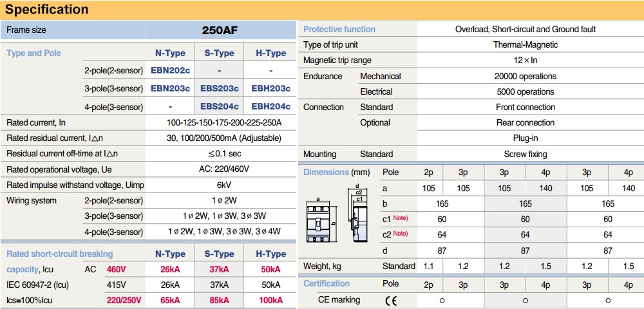Click model EBN202c
644x309 pixels.
point(171,70)
